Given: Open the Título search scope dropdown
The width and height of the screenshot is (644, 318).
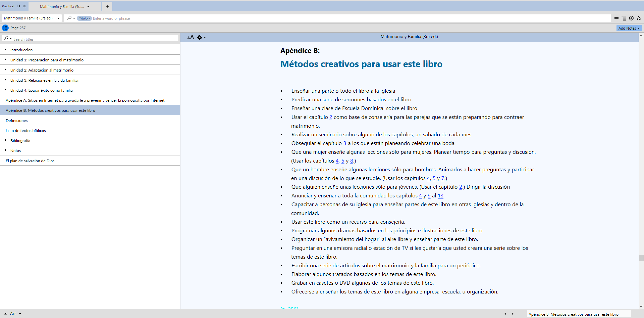Looking at the screenshot, I should [84, 18].
